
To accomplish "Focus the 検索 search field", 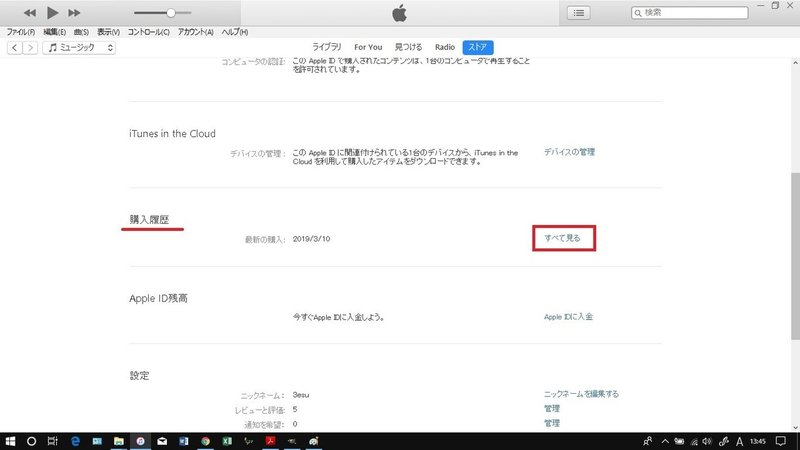I will point(690,13).
